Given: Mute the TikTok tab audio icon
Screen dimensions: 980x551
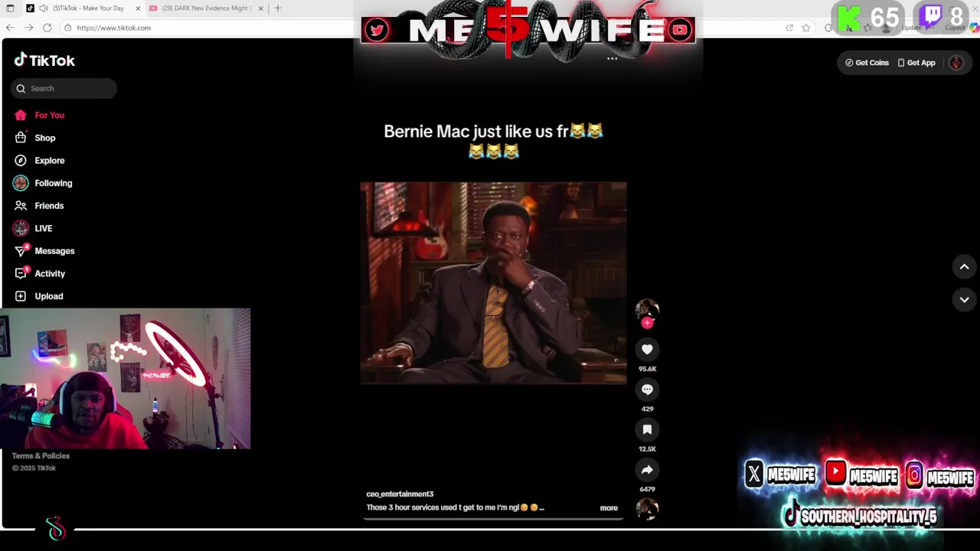Looking at the screenshot, I should (x=44, y=8).
